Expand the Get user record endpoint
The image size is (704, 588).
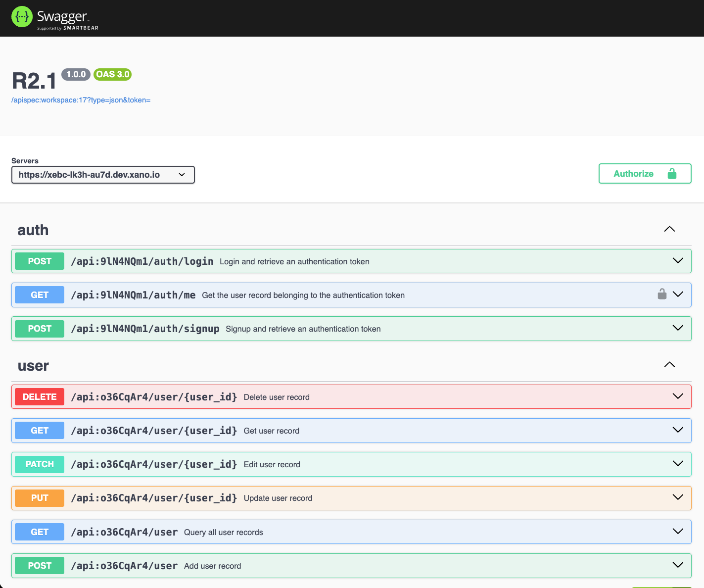[678, 430]
